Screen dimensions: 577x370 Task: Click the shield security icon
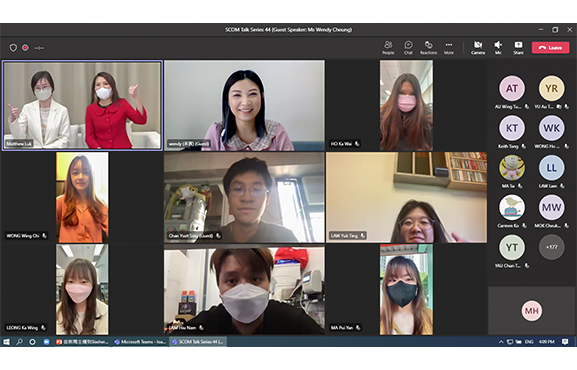click(x=13, y=47)
